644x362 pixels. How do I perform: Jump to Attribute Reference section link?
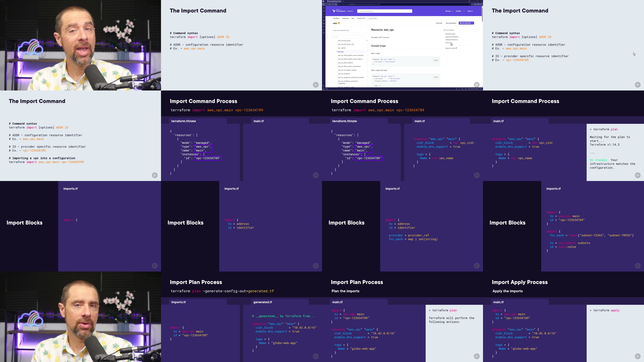(451, 40)
